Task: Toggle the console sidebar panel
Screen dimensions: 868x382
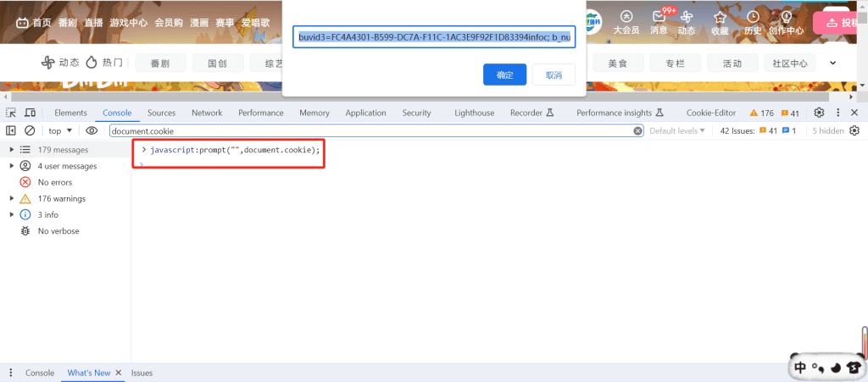Action: pyautogui.click(x=11, y=130)
